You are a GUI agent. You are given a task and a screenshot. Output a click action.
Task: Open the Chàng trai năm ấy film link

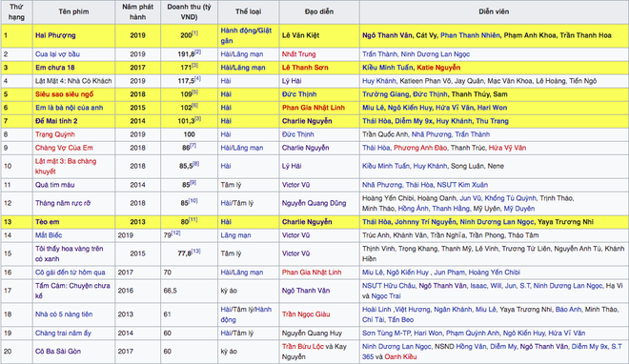pyautogui.click(x=64, y=334)
